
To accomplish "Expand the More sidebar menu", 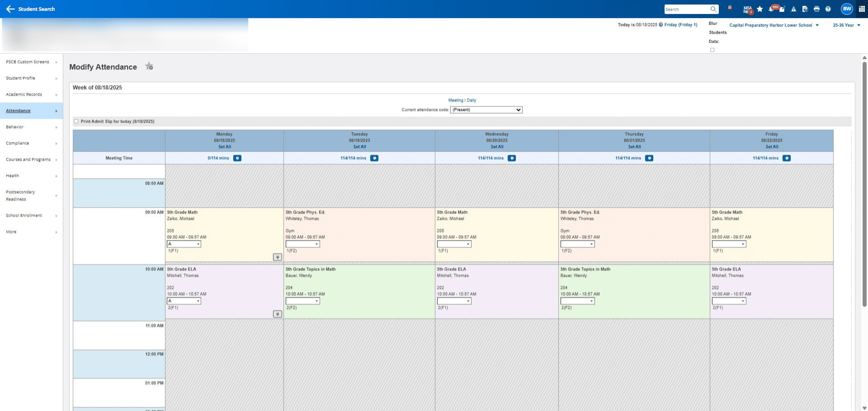I will coord(31,232).
